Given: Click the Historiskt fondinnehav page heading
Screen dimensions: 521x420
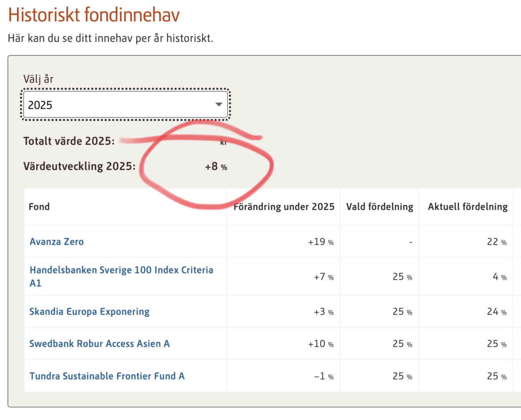Looking at the screenshot, I should (94, 15).
